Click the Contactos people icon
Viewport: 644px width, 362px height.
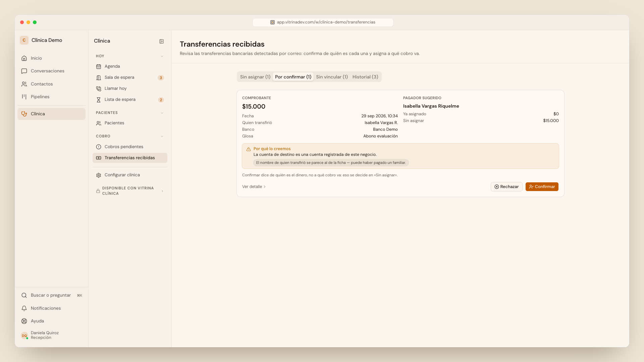[24, 84]
